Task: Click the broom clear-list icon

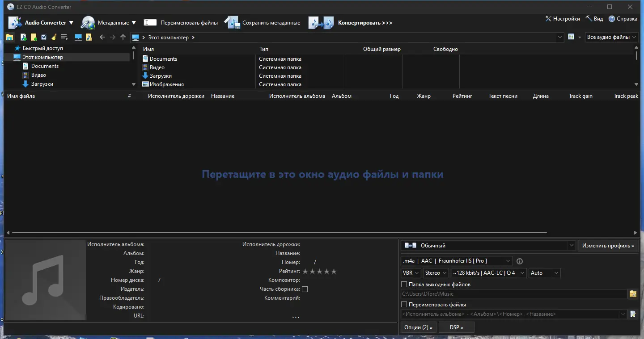Action: click(x=54, y=38)
